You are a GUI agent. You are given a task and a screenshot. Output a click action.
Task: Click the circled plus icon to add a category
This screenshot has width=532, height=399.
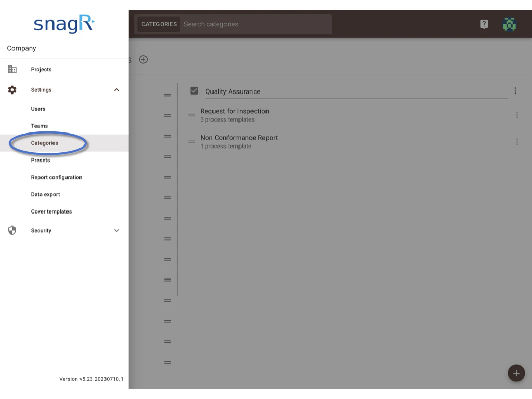coord(143,59)
